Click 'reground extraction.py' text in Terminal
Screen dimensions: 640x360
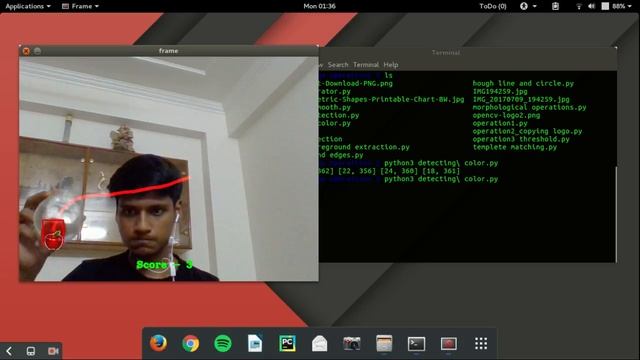click(364, 147)
